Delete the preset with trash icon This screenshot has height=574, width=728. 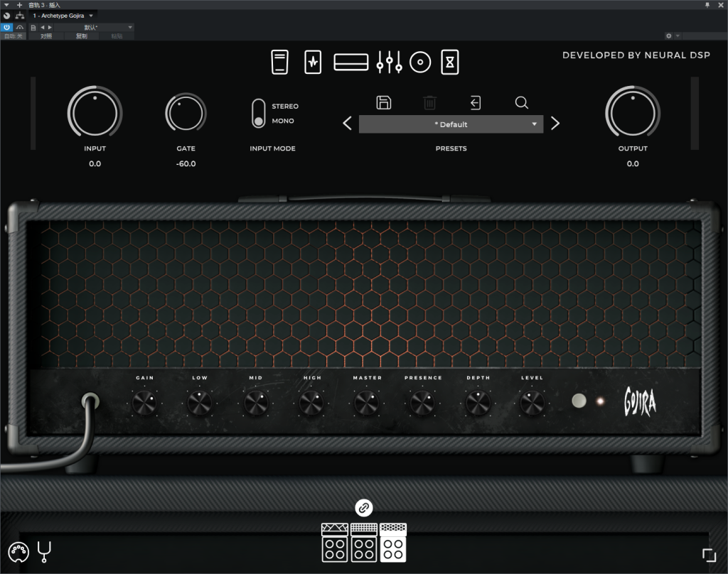(429, 102)
